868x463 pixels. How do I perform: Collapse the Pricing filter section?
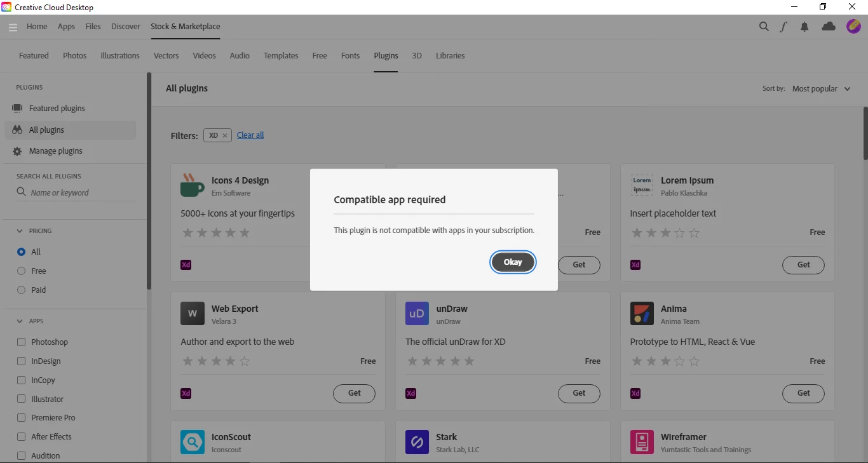click(20, 231)
